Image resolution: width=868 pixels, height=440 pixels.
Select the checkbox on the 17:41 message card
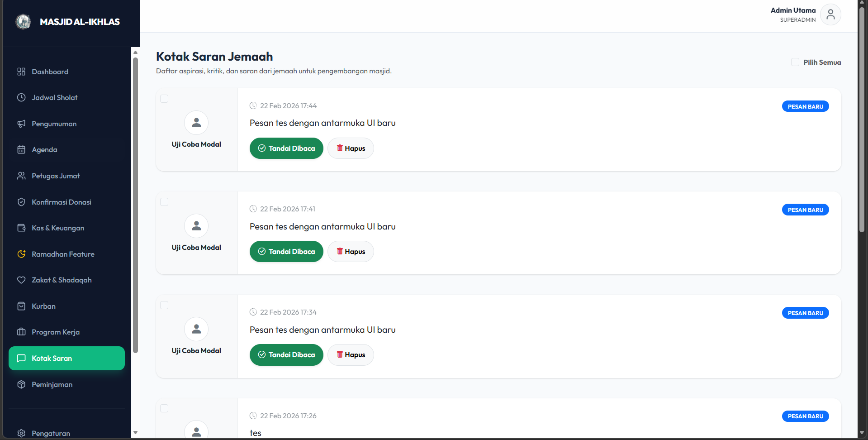[164, 202]
